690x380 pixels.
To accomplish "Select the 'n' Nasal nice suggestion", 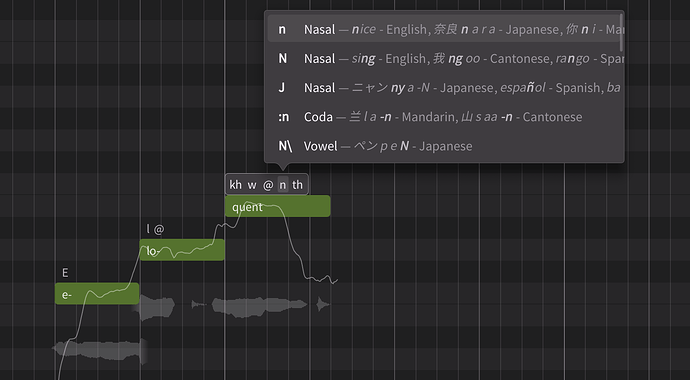I will click(444, 29).
